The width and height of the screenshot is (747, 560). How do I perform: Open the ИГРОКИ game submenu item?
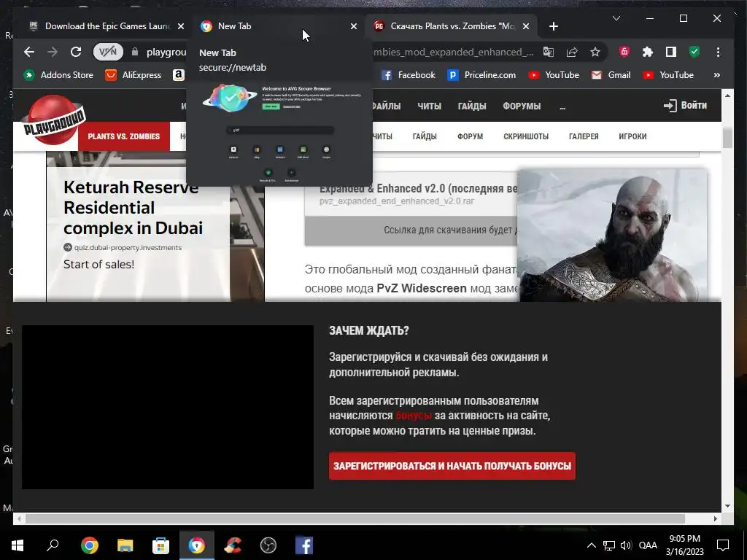pyautogui.click(x=632, y=136)
